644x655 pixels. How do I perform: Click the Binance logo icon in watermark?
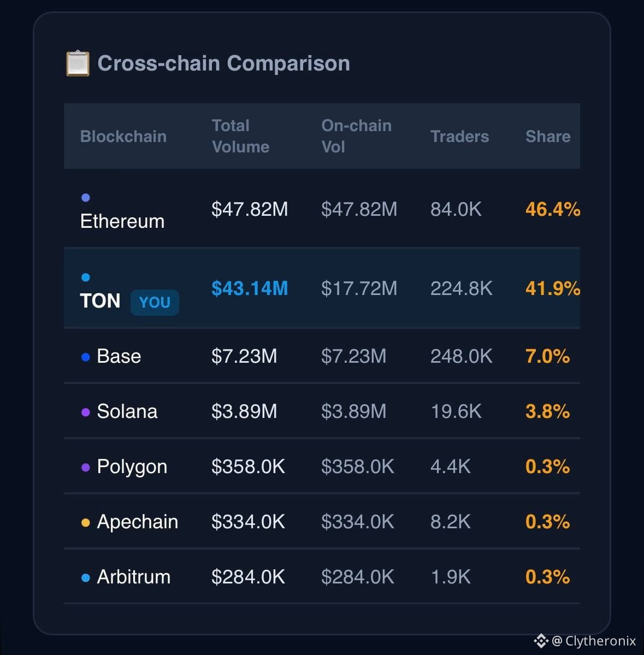point(541,640)
